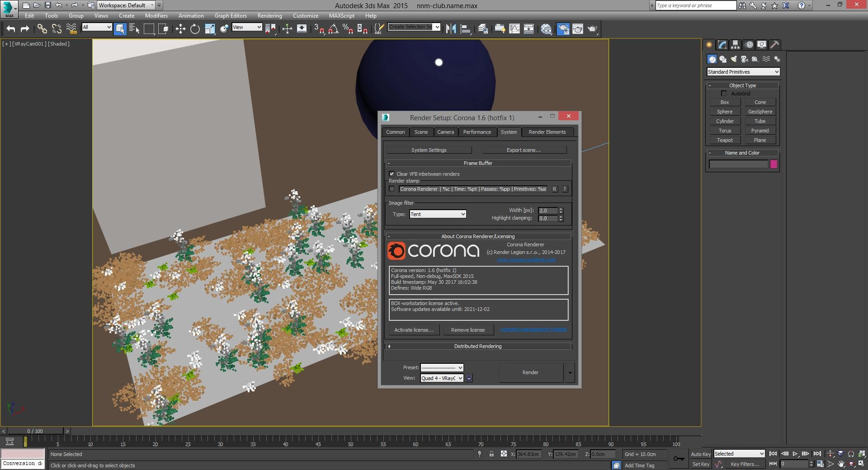
Task: Toggle Auto Key mode
Action: tap(701, 454)
